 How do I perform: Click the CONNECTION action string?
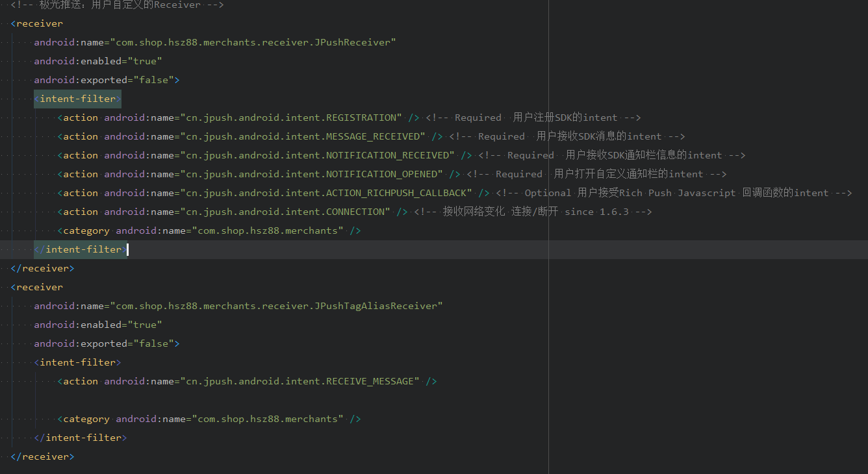(x=285, y=212)
